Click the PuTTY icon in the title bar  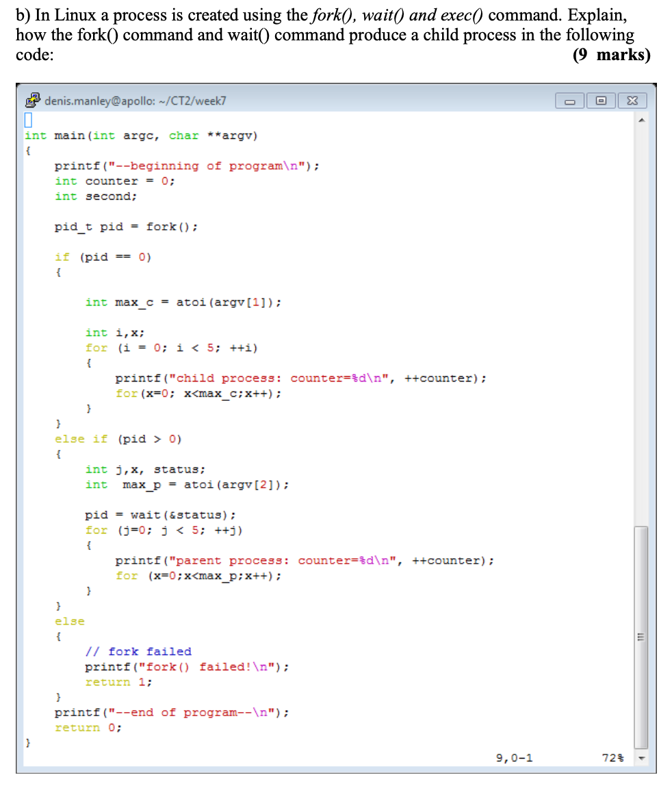tap(31, 100)
